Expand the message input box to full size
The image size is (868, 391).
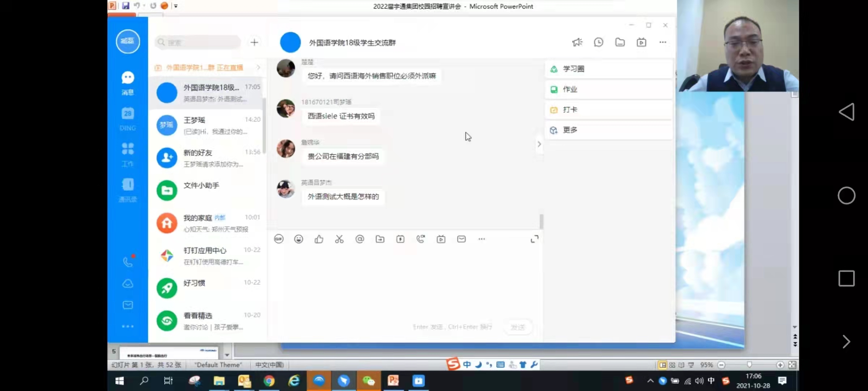tap(534, 239)
